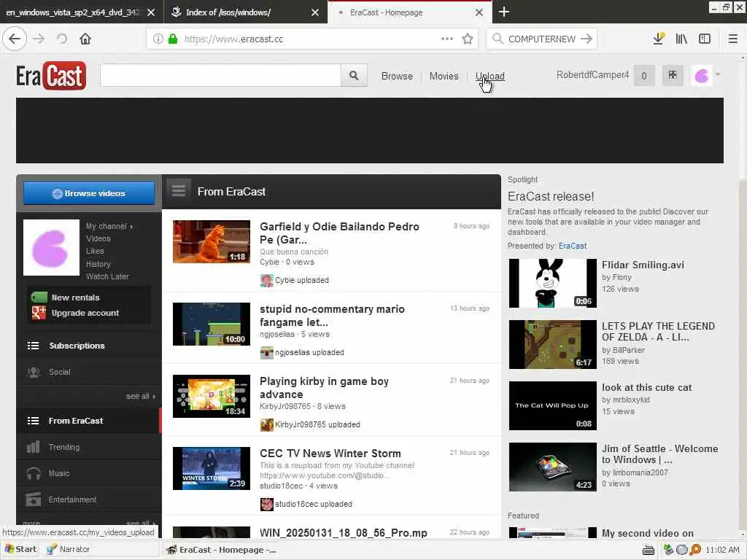Image resolution: width=747 pixels, height=560 pixels.
Task: Open the EraCast presenter link in Spotlight
Action: (x=572, y=246)
